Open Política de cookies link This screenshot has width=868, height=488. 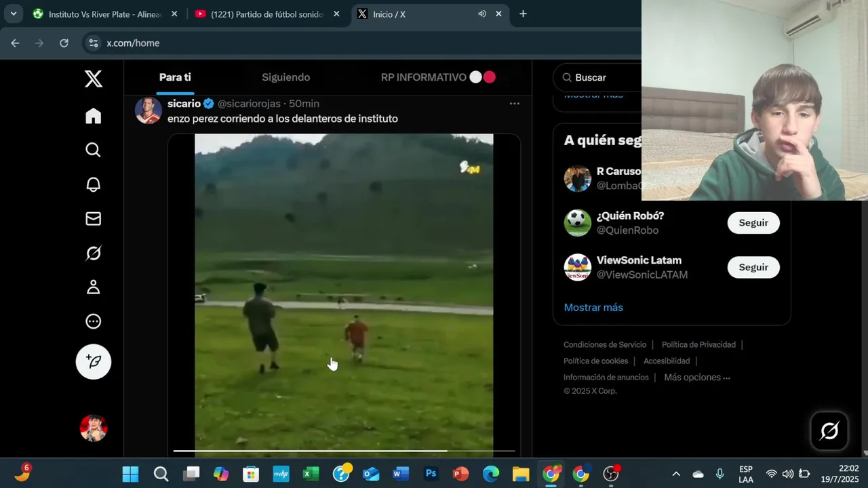coord(596,361)
